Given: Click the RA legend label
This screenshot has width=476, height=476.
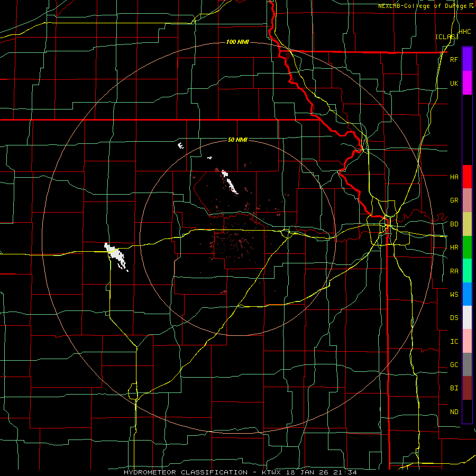Looking at the screenshot, I should click(x=454, y=271).
